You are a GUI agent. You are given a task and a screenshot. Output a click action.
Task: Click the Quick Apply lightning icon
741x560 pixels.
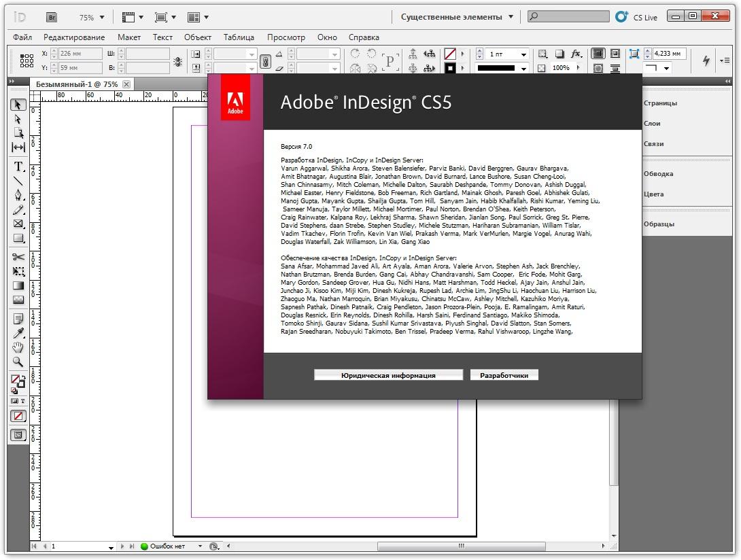click(706, 60)
